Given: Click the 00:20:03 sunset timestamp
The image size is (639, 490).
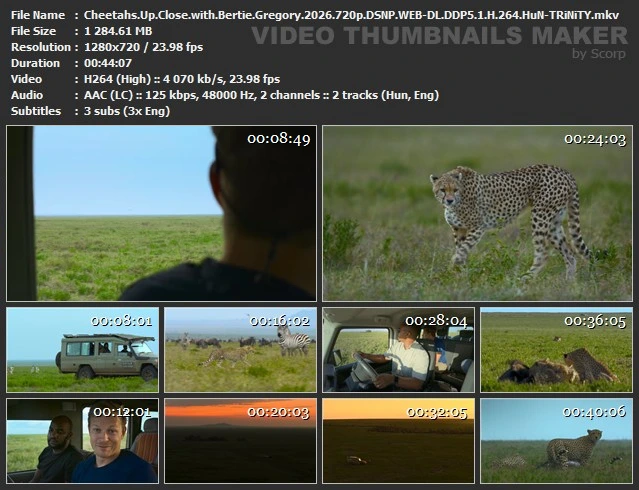Looking at the screenshot, I should click(279, 411).
